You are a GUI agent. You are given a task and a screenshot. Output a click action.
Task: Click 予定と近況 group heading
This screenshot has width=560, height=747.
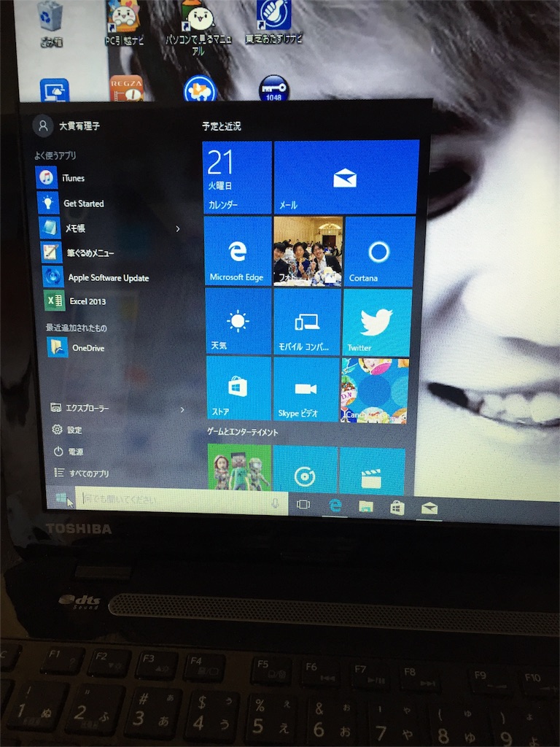click(222, 126)
